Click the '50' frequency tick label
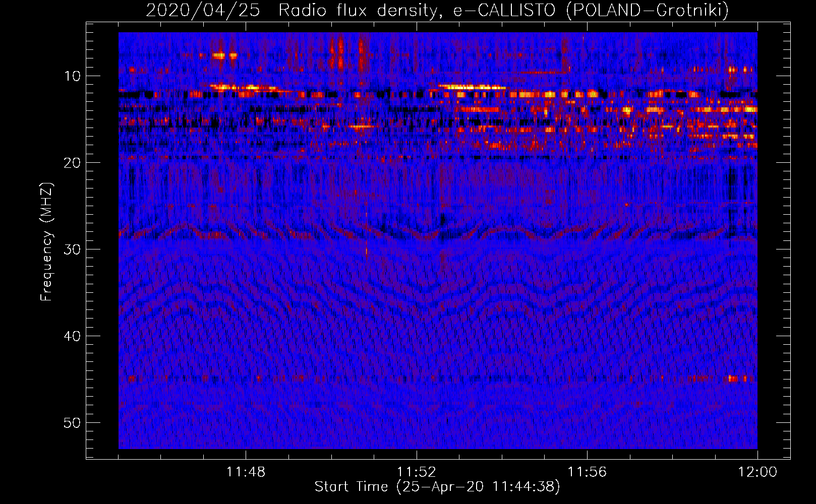This screenshot has width=816, height=504. [x=73, y=423]
